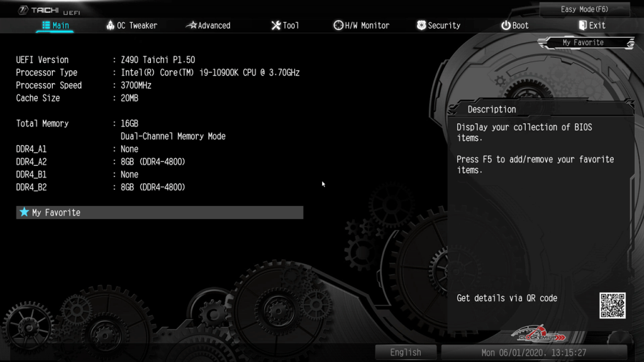This screenshot has height=362, width=644.
Task: Click the Advanced tab's icon
Action: point(191,26)
